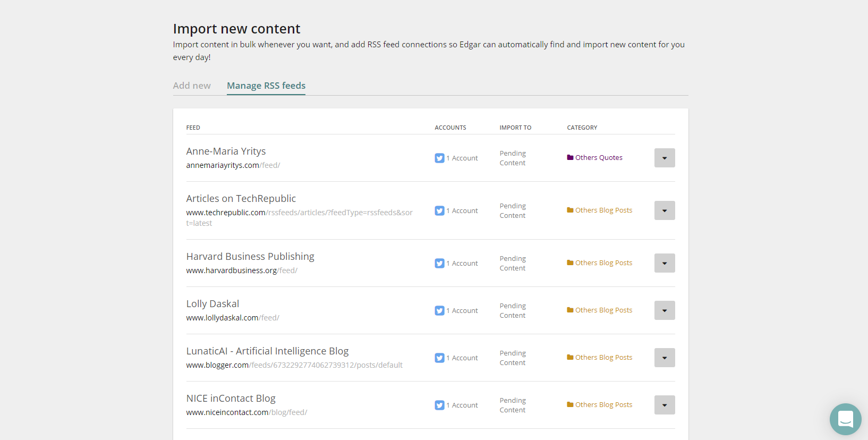The height and width of the screenshot is (440, 868).
Task: Click the FEED column header
Action: (x=193, y=128)
